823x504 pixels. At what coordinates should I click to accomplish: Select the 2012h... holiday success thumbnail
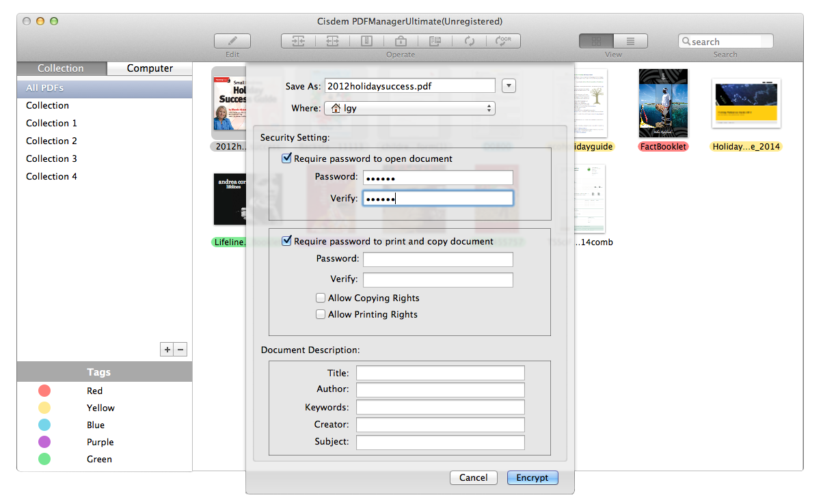(x=229, y=103)
